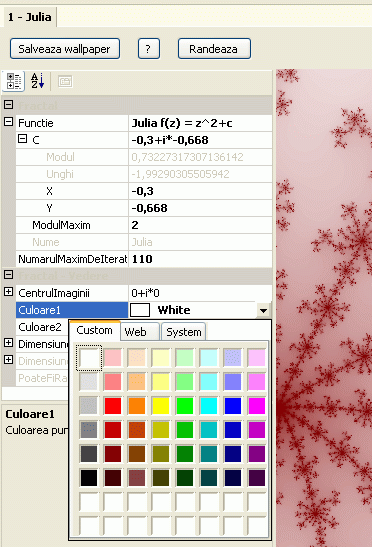
Task: Expand the CentrulImaginii property
Action: click(9, 292)
